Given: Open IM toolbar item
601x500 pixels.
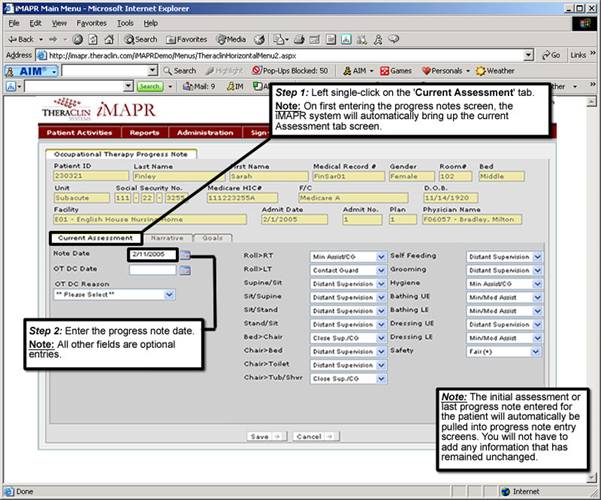Looking at the screenshot, I should pos(235,87).
